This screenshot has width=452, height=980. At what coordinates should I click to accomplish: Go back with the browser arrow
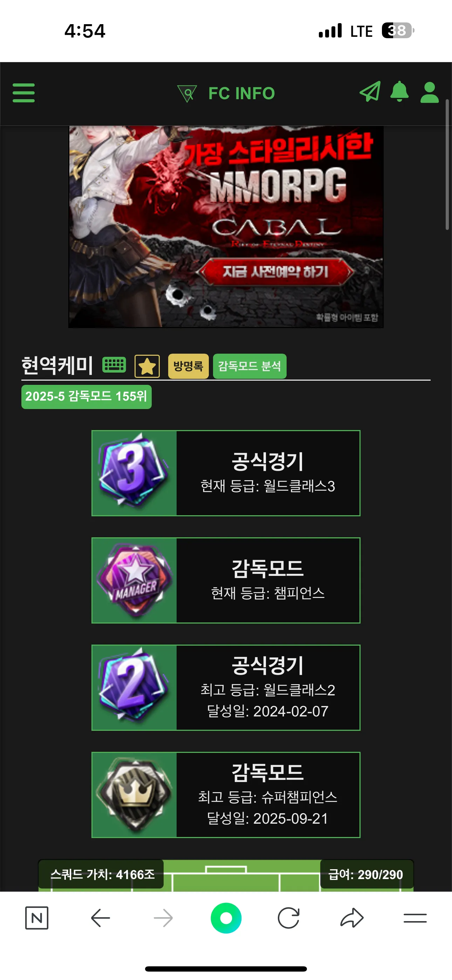pos(101,918)
